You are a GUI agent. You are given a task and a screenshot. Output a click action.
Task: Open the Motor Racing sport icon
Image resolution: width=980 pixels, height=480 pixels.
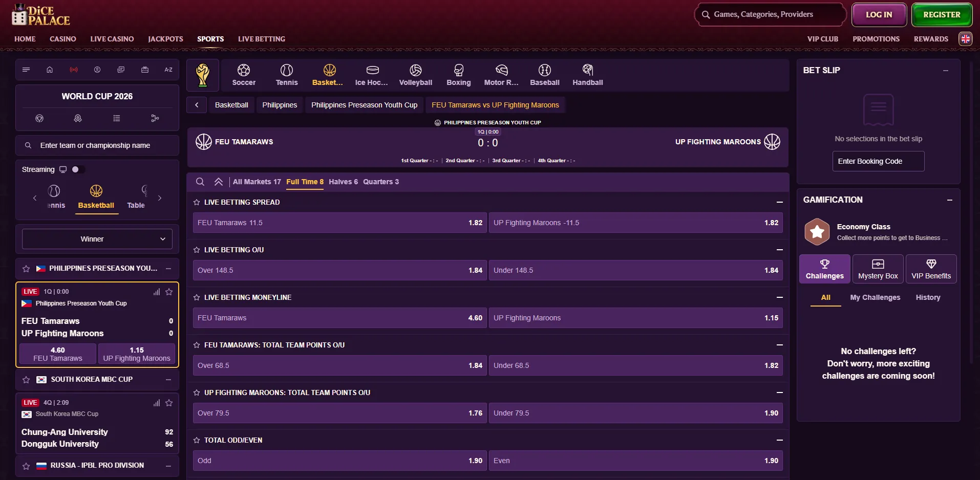point(501,75)
